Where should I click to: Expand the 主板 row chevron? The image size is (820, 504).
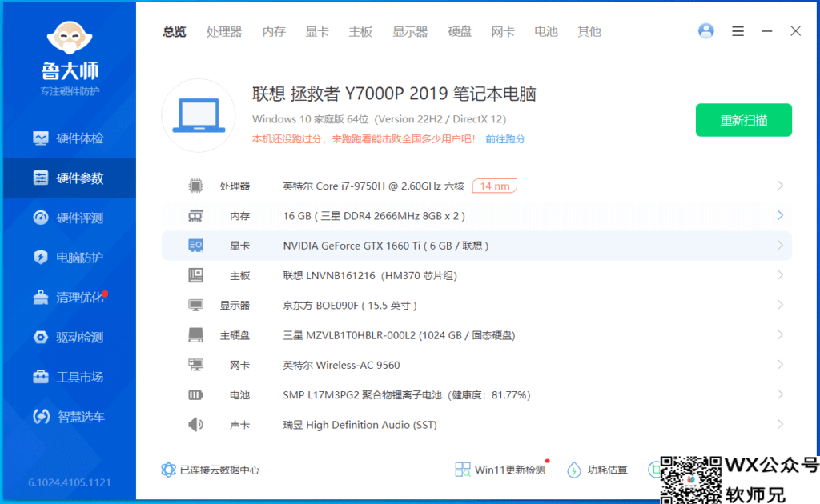[x=780, y=274]
